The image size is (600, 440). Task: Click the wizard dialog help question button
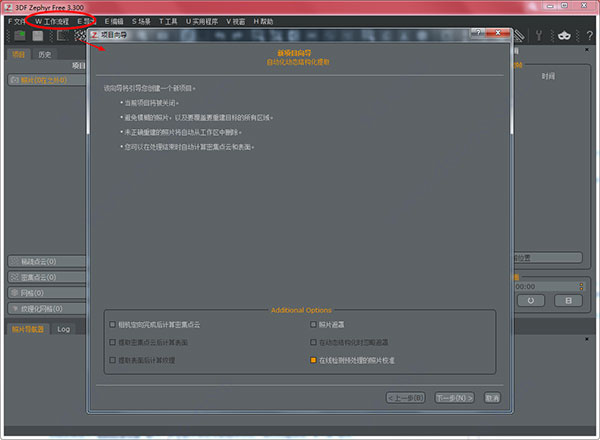pos(478,33)
